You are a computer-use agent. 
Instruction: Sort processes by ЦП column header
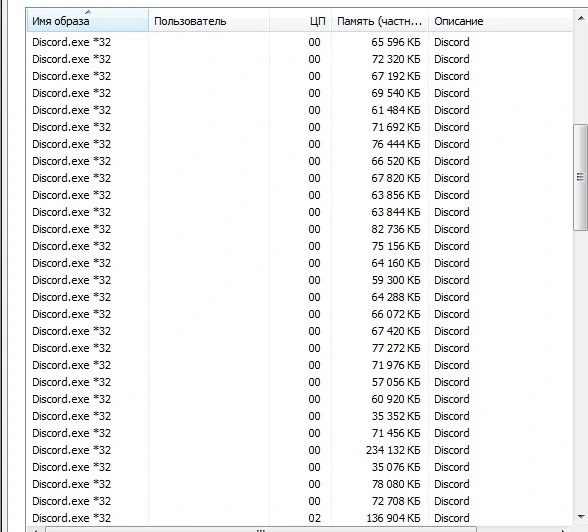[x=300, y=21]
